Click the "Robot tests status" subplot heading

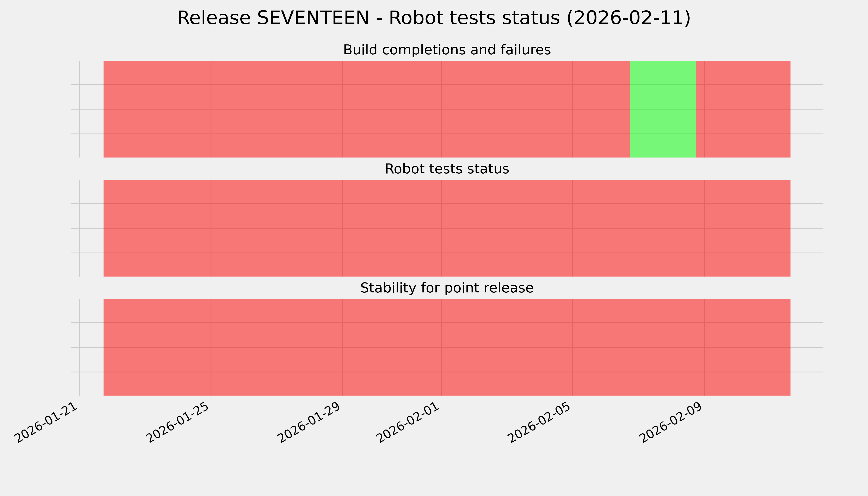coord(447,169)
